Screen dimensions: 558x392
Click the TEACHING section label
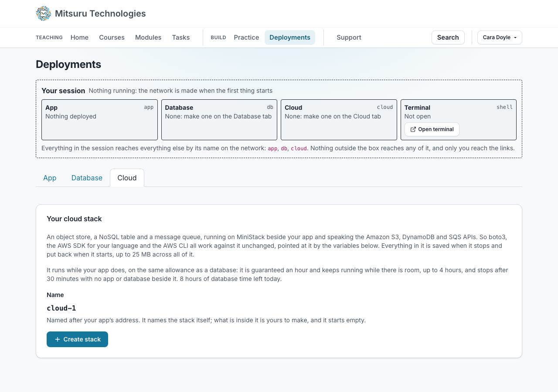coord(49,37)
